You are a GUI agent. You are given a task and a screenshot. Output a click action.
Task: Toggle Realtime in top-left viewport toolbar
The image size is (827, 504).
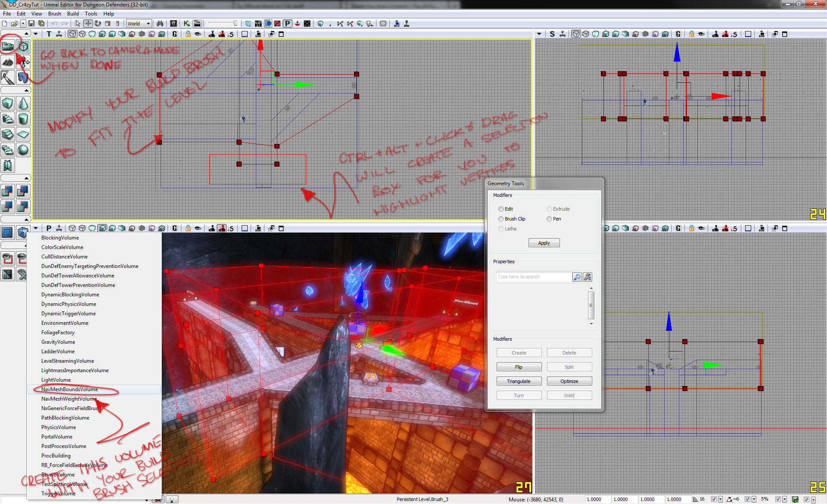point(59,34)
